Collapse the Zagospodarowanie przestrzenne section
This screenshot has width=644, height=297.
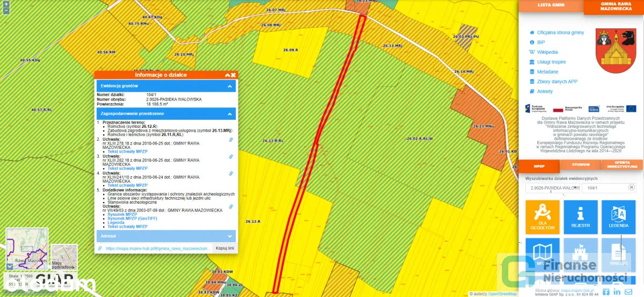230,114
